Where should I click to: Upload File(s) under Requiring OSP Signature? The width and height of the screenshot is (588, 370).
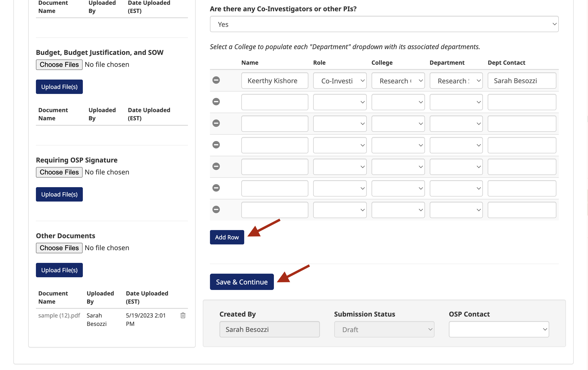point(59,195)
